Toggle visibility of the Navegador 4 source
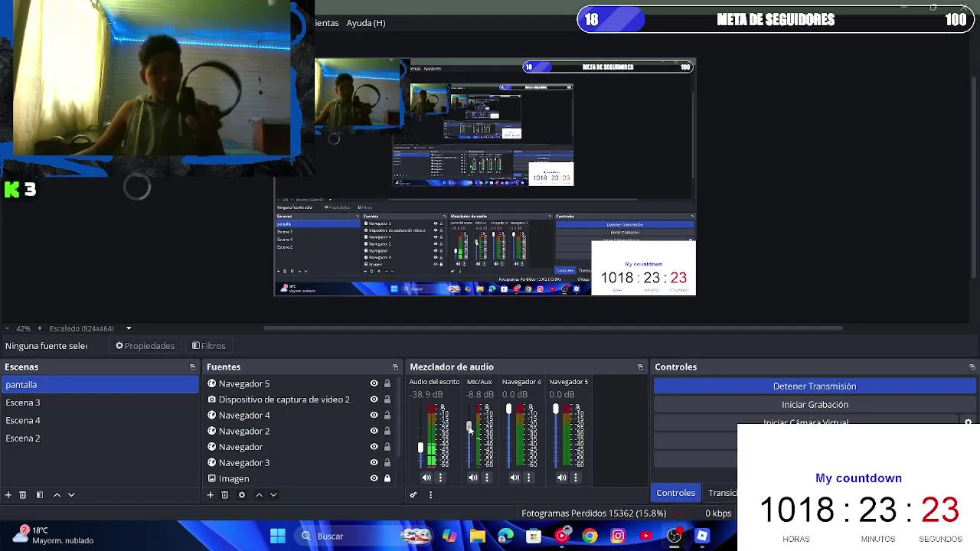The width and height of the screenshot is (980, 551). click(374, 416)
